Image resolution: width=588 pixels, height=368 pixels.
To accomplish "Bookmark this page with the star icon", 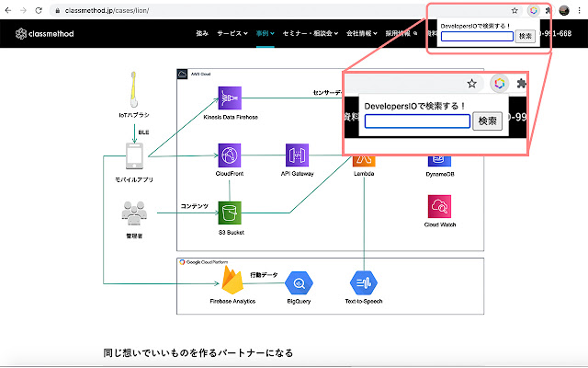I will point(514,10).
